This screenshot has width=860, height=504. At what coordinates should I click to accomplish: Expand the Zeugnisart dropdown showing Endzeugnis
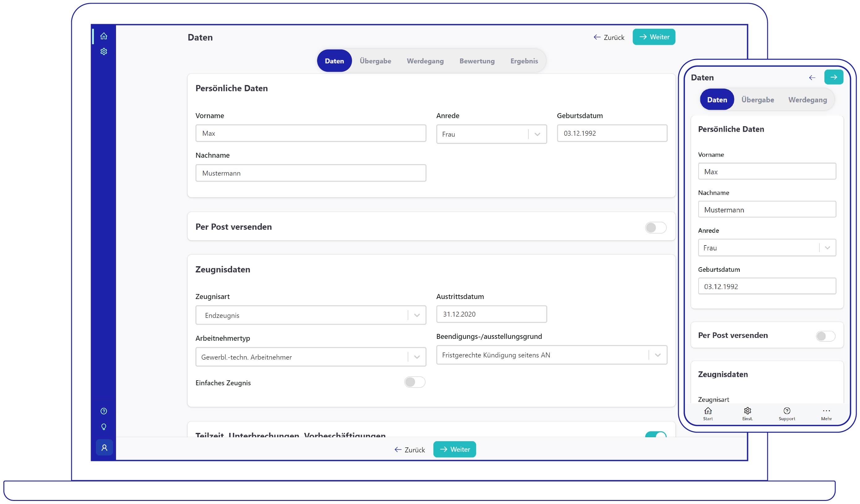click(311, 315)
